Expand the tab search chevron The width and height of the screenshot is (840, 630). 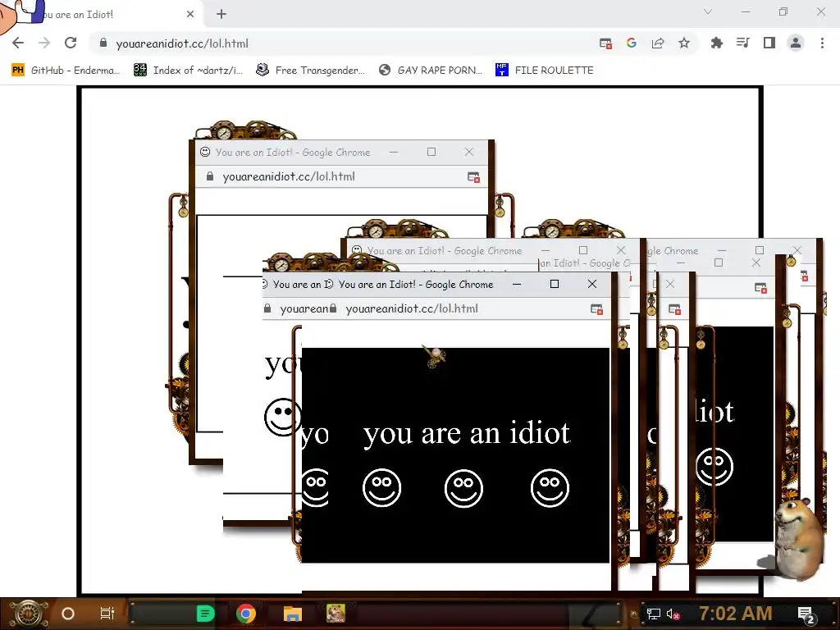pyautogui.click(x=708, y=11)
